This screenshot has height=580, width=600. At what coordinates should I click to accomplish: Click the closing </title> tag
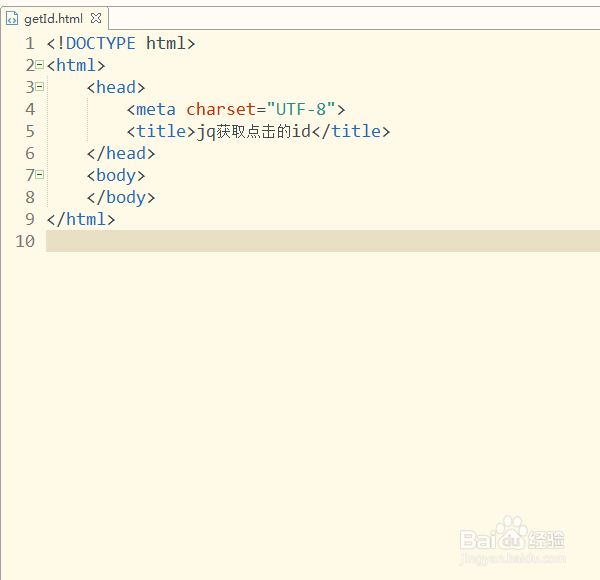[351, 131]
